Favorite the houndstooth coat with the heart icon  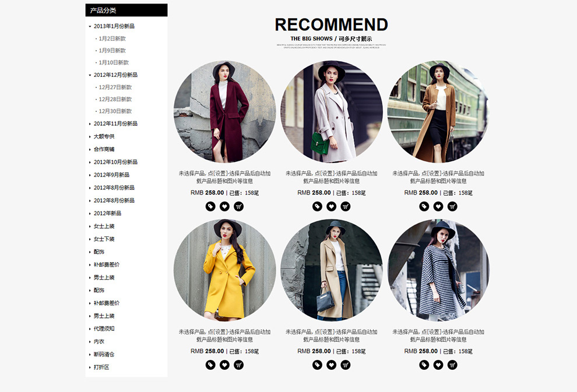(x=438, y=365)
